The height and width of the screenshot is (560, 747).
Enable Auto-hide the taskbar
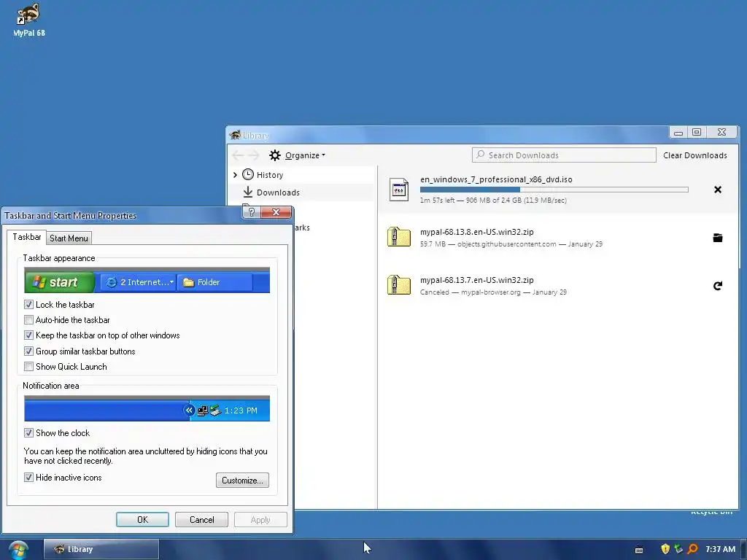pyautogui.click(x=28, y=319)
